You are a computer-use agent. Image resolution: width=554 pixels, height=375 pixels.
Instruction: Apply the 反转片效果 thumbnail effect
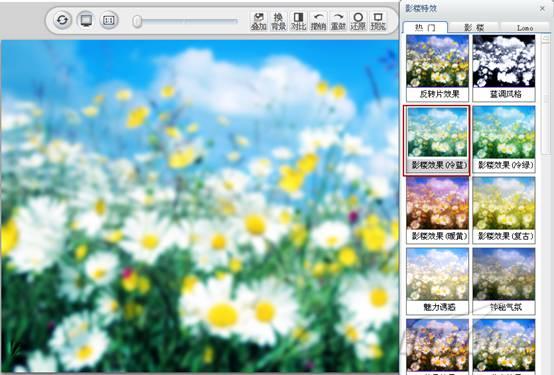coord(437,68)
